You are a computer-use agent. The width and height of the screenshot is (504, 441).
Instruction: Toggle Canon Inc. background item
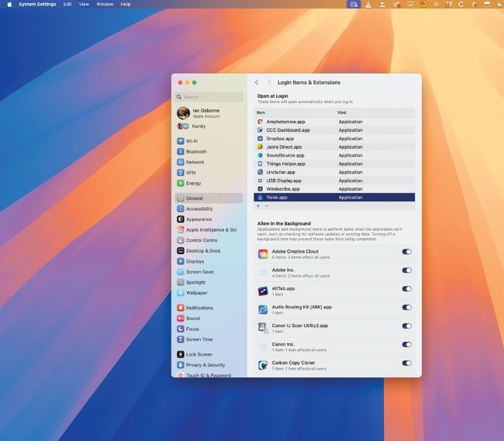[x=406, y=345]
